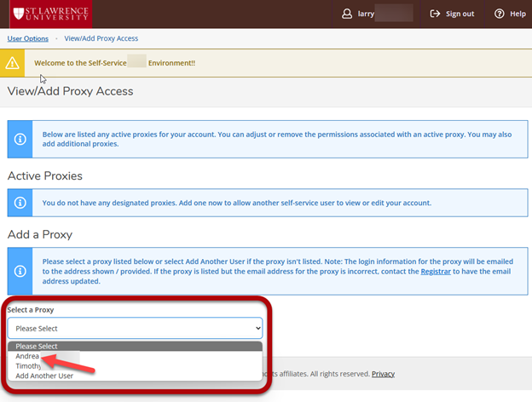
Task: Click the info icon in Add a Proxy section
Action: click(18, 271)
